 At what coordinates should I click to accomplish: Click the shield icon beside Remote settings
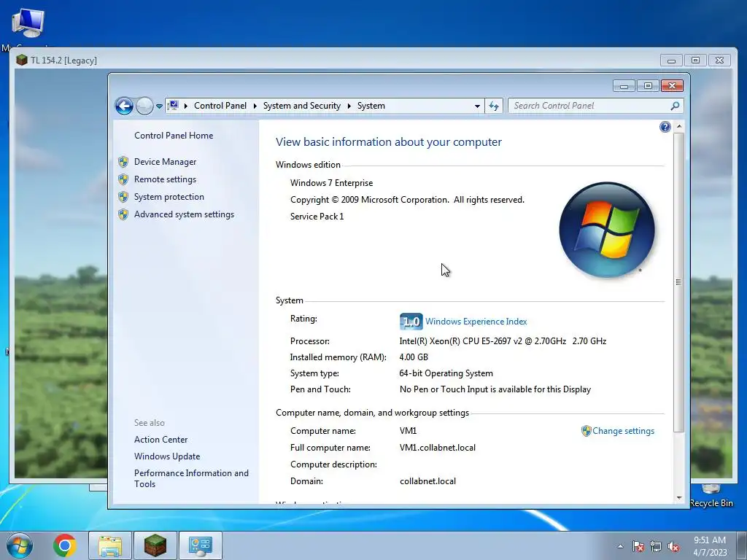click(123, 179)
